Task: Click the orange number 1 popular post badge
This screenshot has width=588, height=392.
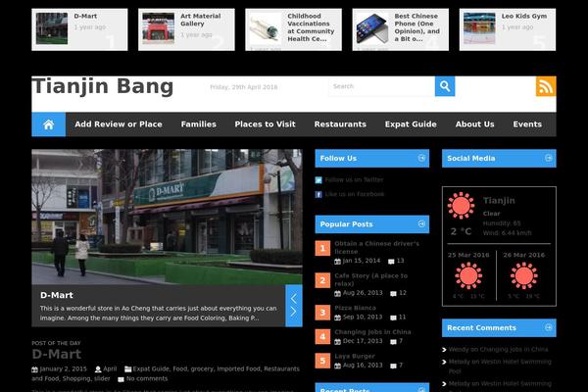Action: coord(322,248)
